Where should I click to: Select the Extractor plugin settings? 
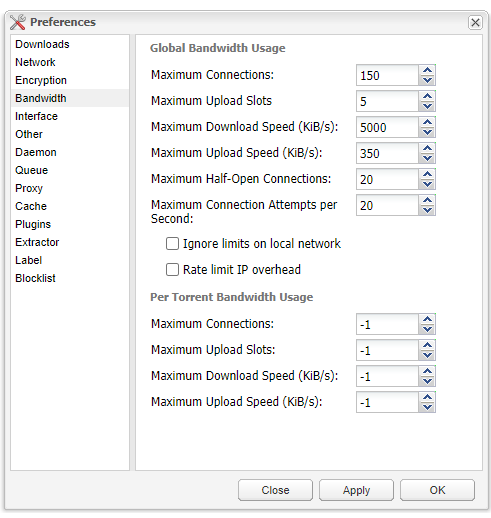pyautogui.click(x=70, y=242)
